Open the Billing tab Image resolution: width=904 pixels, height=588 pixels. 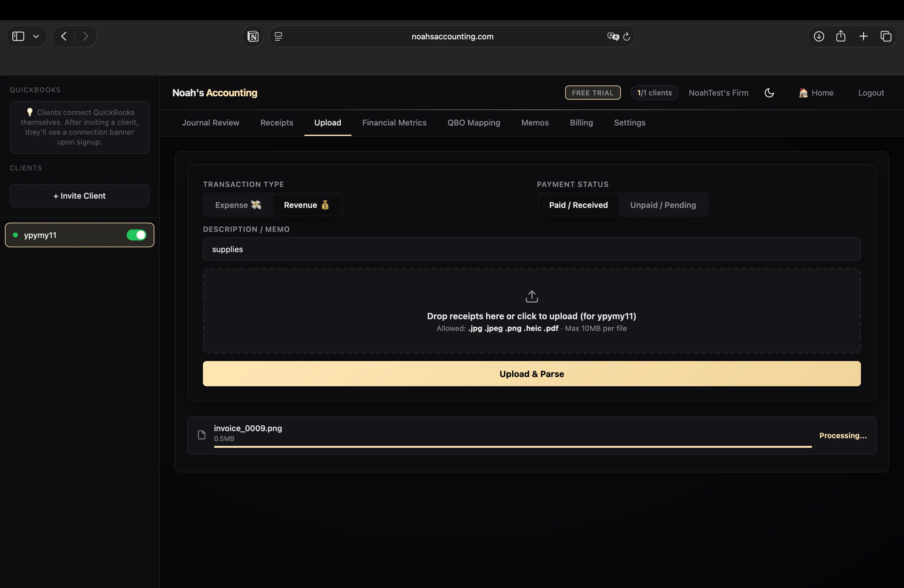pos(581,123)
